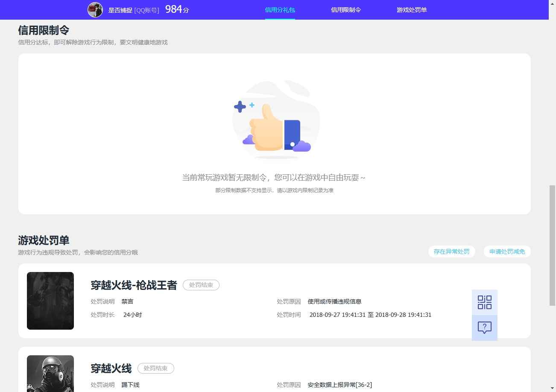Switch to 信用限制令 tab
556x392 pixels.
tap(346, 9)
